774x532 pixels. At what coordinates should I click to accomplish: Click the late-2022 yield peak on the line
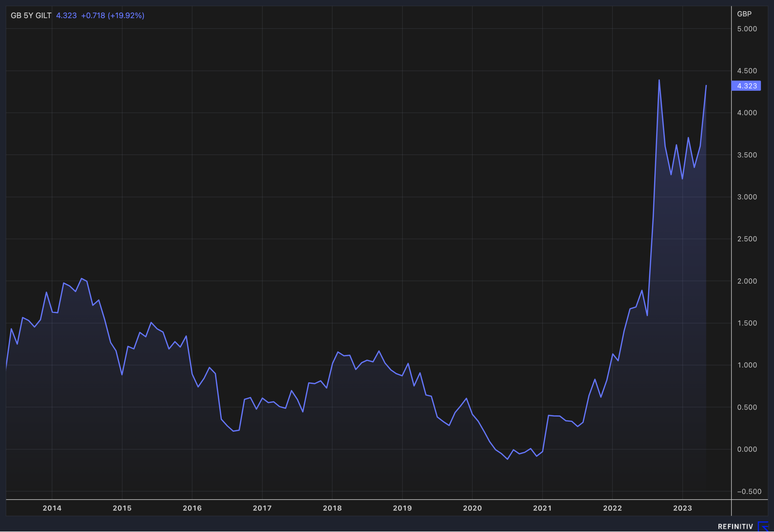coord(659,80)
